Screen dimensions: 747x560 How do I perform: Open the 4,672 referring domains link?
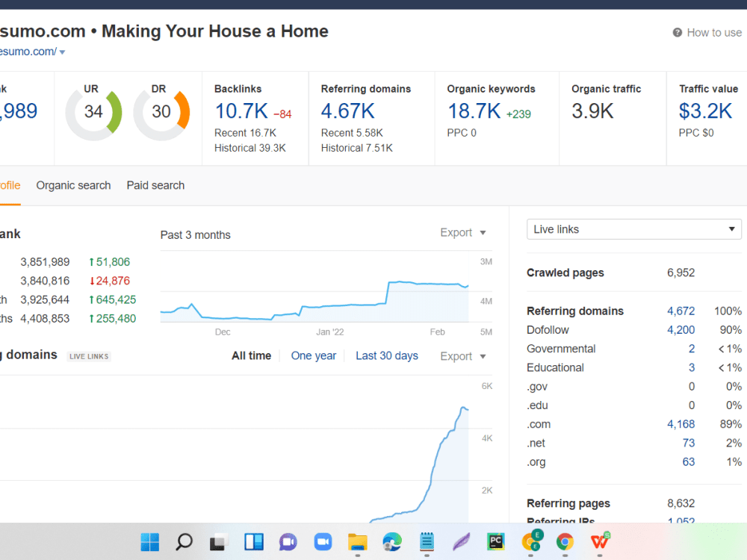pos(681,311)
